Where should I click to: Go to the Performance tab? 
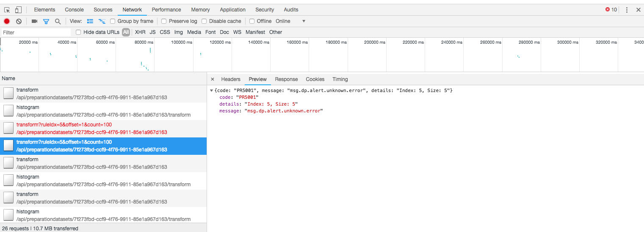[x=166, y=10]
